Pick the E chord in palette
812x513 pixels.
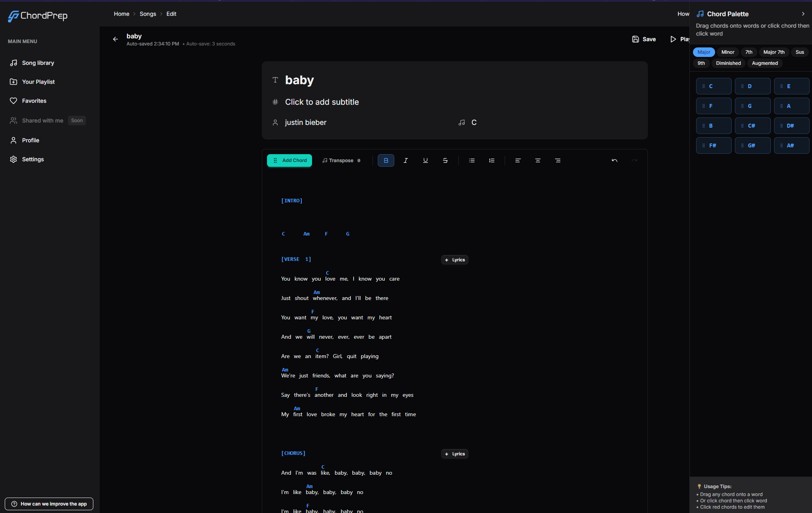792,86
